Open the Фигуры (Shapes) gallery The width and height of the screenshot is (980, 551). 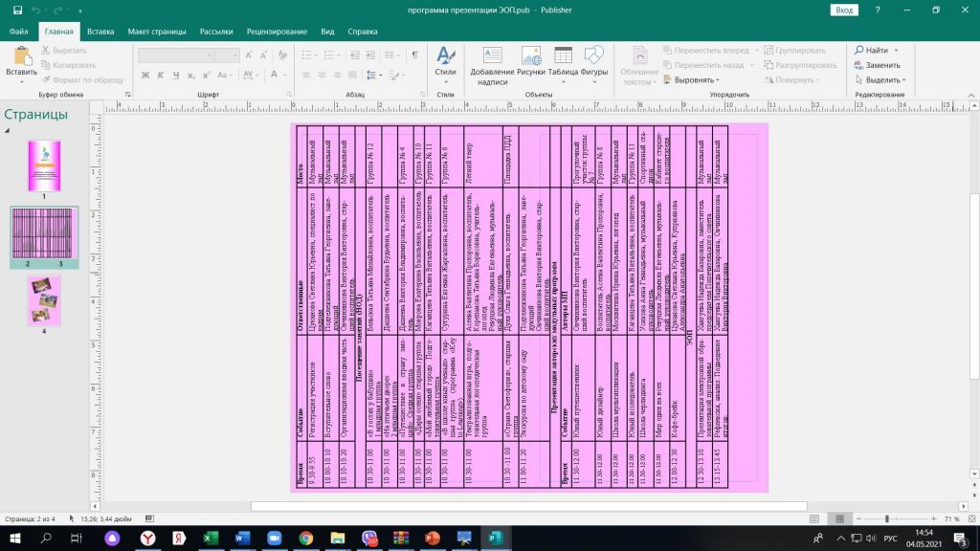coord(594,63)
